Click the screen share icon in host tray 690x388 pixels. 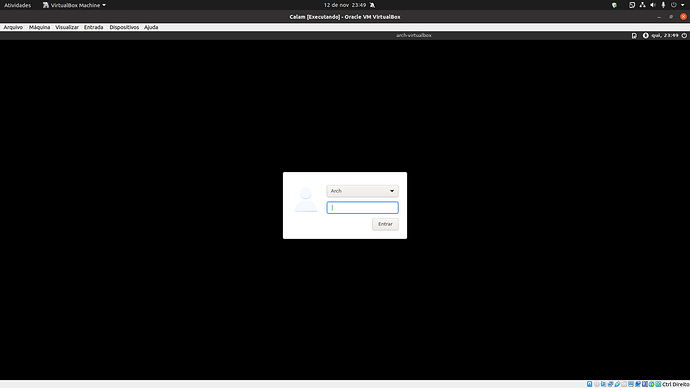[x=632, y=5]
